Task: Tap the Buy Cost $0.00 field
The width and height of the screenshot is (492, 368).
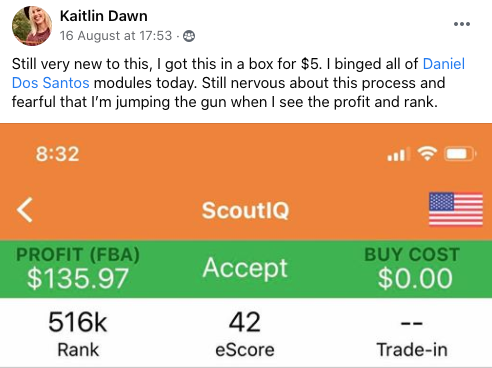Action: click(415, 278)
